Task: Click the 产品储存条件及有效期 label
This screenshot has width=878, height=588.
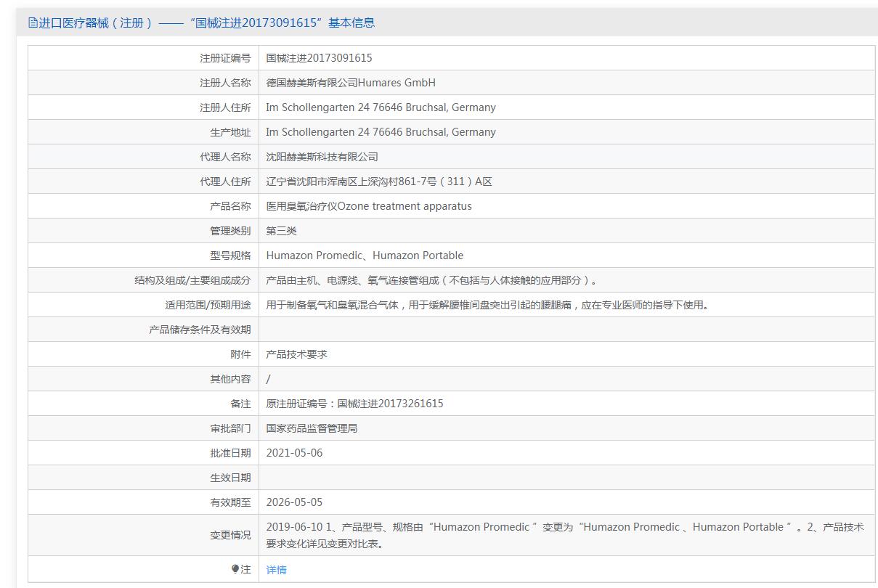Action: coord(200,330)
